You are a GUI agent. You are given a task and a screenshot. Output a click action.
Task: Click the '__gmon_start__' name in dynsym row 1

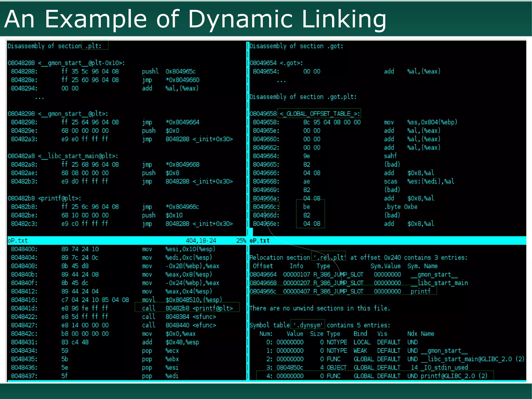coord(444,350)
